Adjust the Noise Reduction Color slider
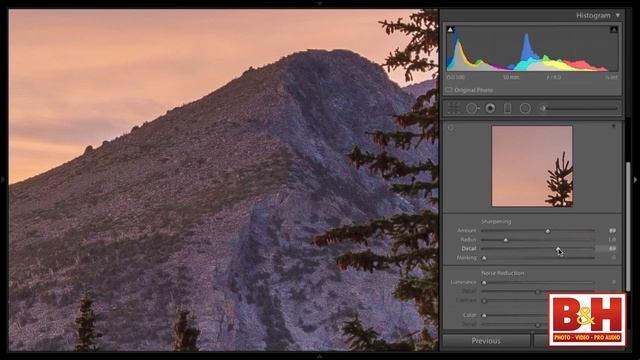 [x=515, y=315]
